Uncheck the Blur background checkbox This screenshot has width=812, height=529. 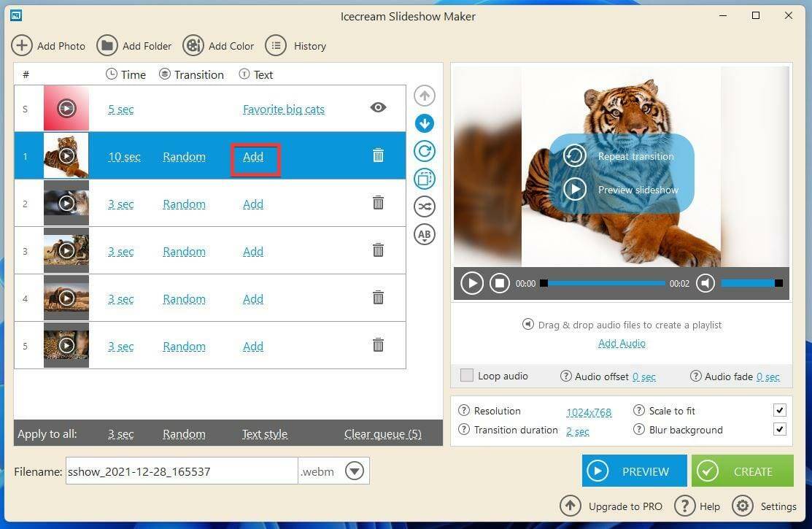[x=780, y=429]
